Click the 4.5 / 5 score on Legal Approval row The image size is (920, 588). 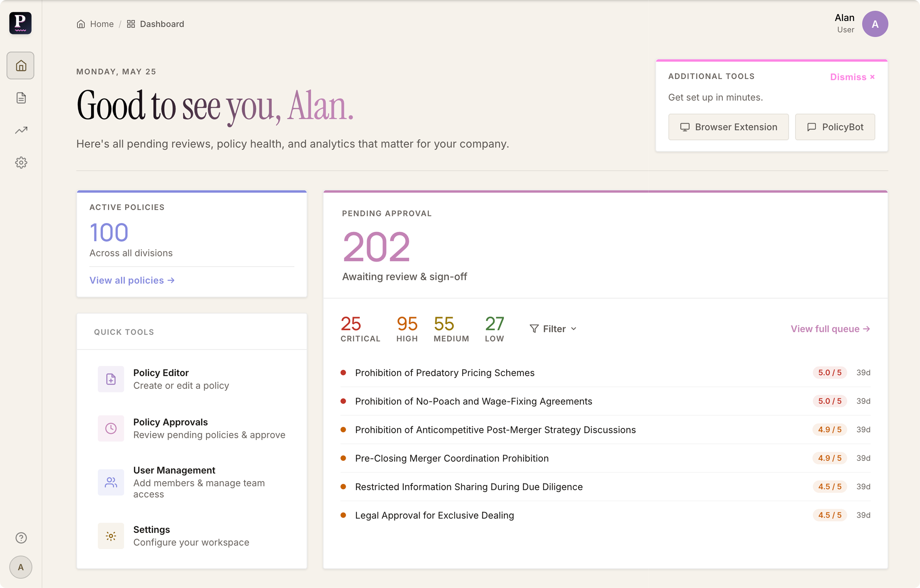(830, 515)
